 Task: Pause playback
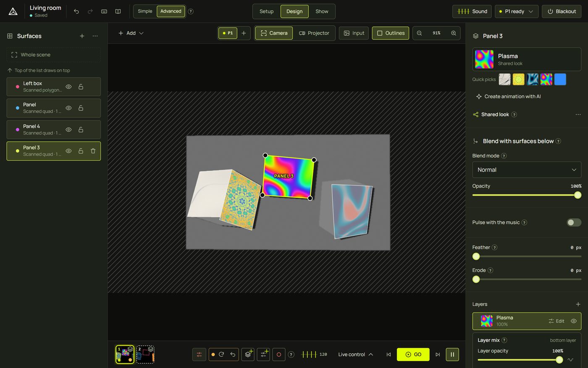tap(452, 355)
